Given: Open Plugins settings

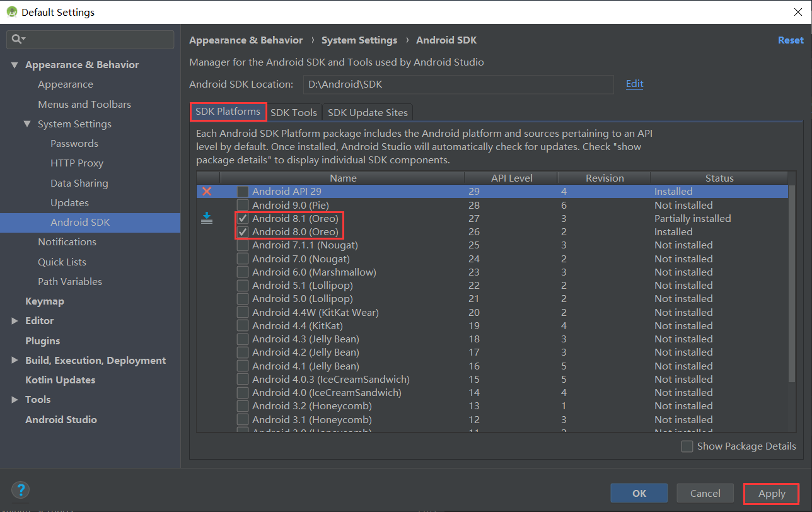Looking at the screenshot, I should (43, 340).
